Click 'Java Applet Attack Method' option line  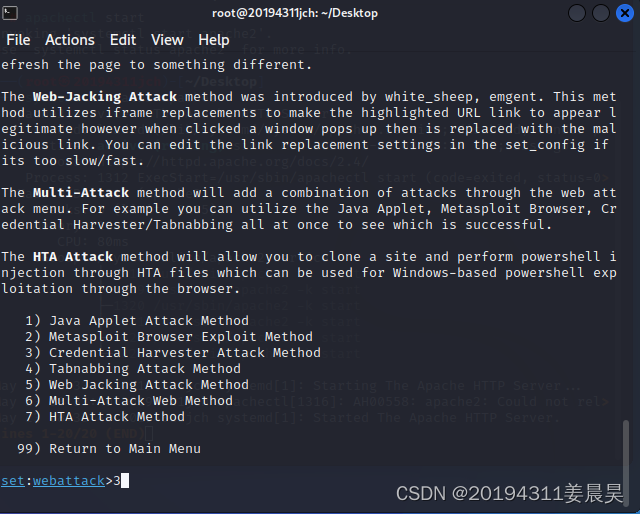pyautogui.click(x=137, y=320)
